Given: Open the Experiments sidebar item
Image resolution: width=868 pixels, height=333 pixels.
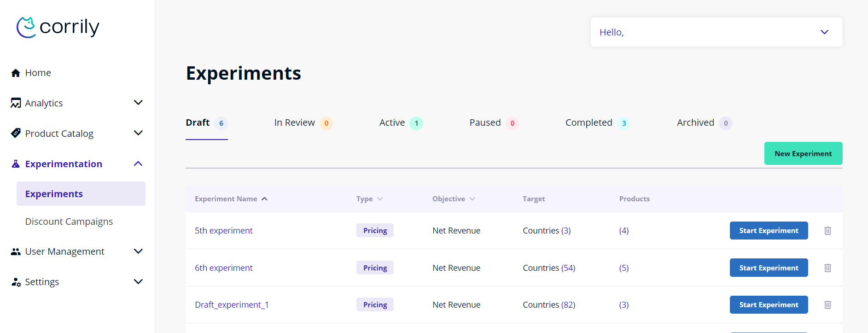Looking at the screenshot, I should coord(81,194).
